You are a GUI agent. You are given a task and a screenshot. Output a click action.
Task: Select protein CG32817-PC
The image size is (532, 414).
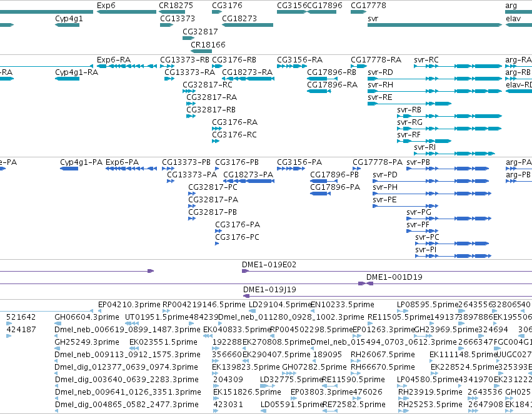(x=192, y=194)
